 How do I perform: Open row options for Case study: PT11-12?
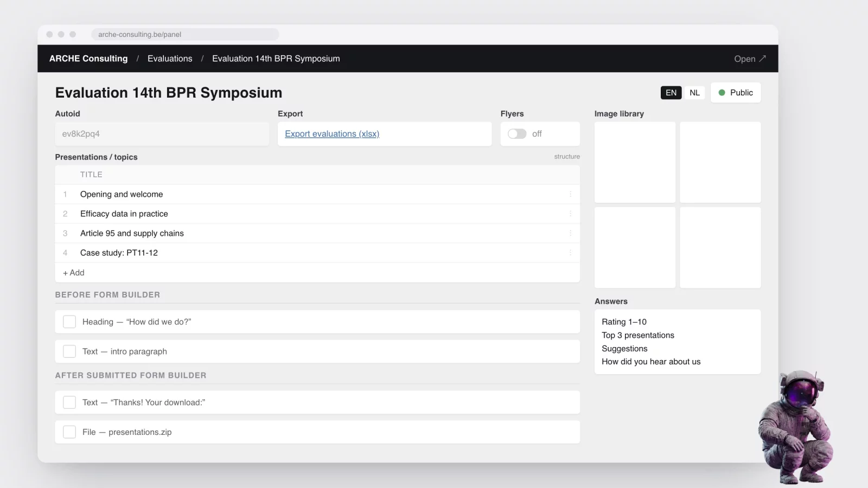570,253
